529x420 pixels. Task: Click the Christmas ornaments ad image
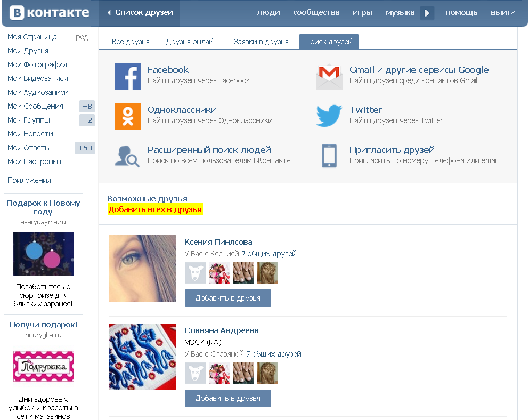(x=43, y=254)
